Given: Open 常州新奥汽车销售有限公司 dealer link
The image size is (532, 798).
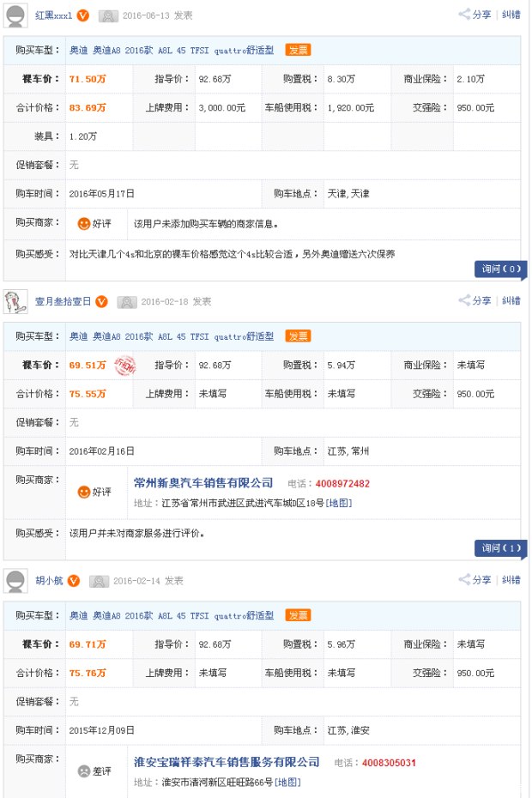Looking at the screenshot, I should click(x=203, y=482).
